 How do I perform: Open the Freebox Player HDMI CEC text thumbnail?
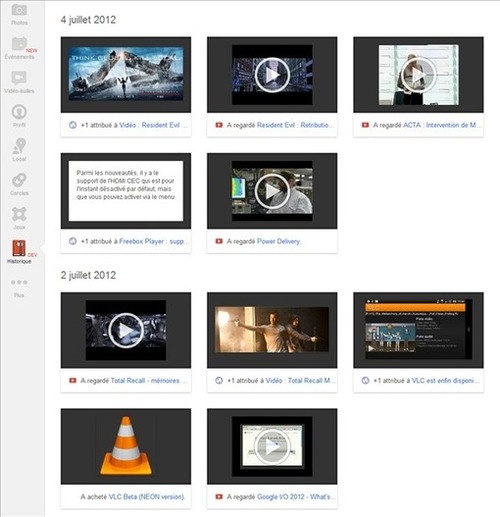126,191
